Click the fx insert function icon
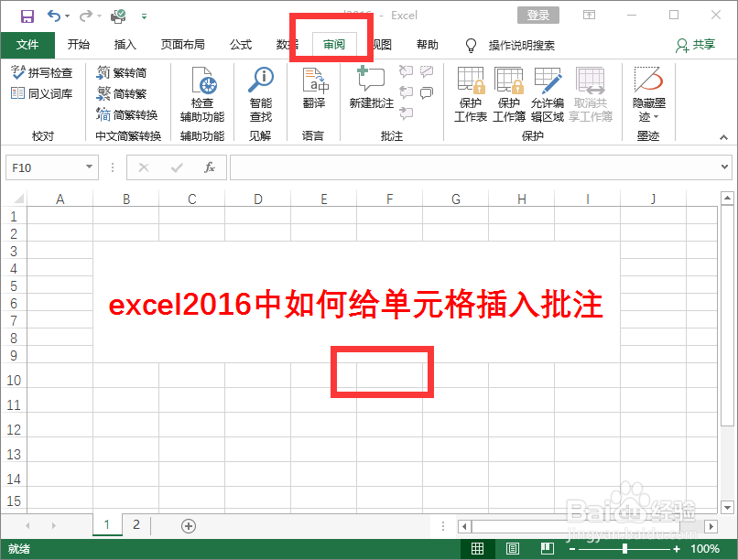Screen dimensions: 738x560 pyautogui.click(x=210, y=167)
